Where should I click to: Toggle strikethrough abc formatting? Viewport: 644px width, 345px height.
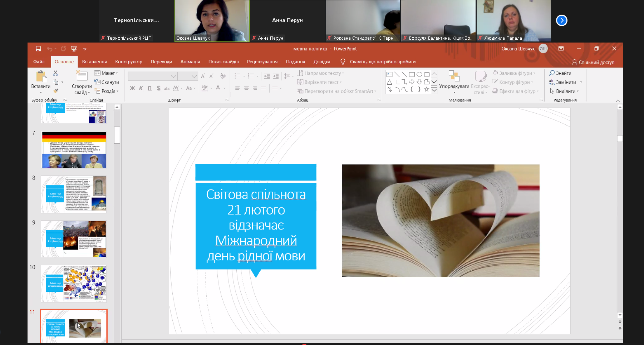tap(167, 88)
